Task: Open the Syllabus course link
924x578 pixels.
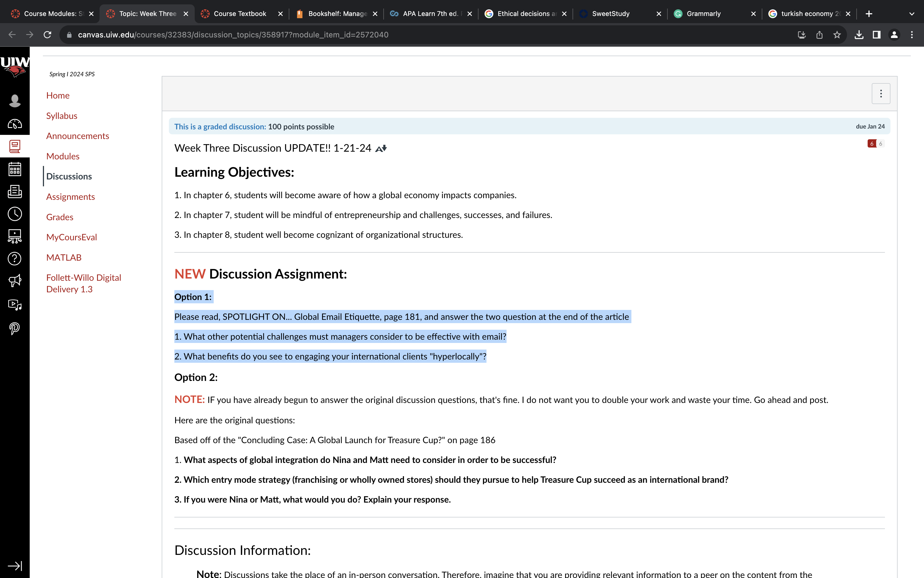Action: point(62,116)
